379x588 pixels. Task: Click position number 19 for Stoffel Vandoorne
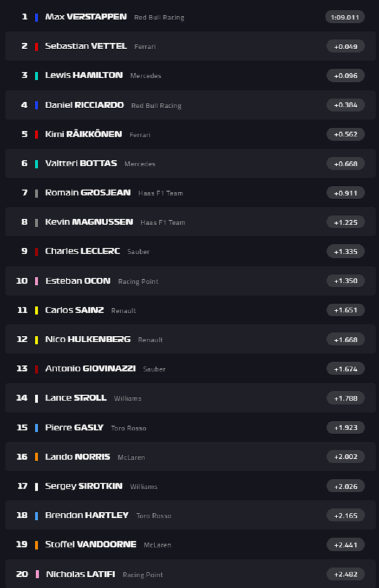tap(22, 545)
